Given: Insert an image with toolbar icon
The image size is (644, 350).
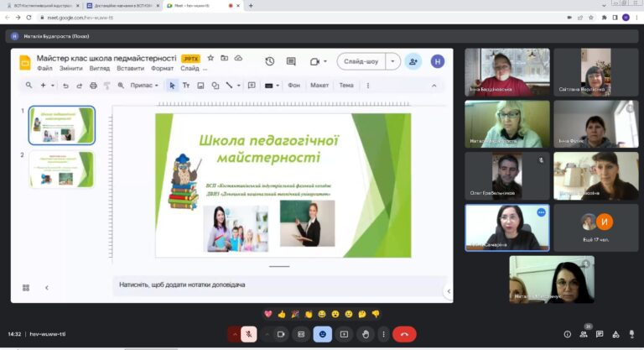Looking at the screenshot, I should [x=200, y=86].
